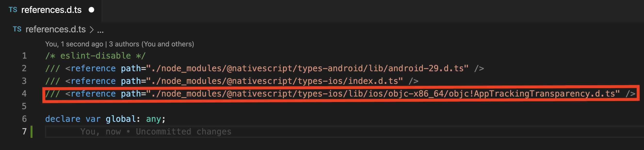Open references.d.ts breadcrumb item
This screenshot has height=150, width=644.
(x=56, y=29)
